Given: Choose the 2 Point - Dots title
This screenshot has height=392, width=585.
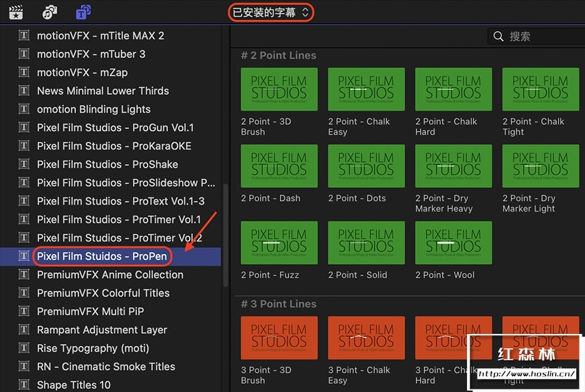Looking at the screenshot, I should pos(366,166).
